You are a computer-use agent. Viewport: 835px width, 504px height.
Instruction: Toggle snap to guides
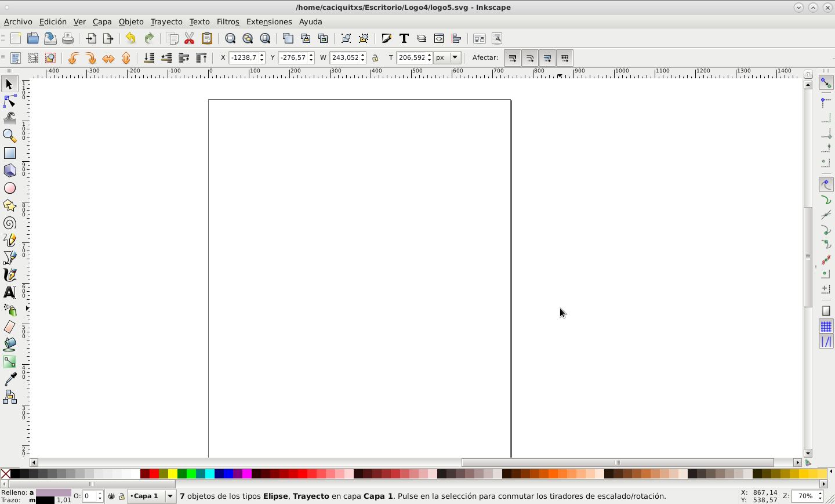coord(826,342)
